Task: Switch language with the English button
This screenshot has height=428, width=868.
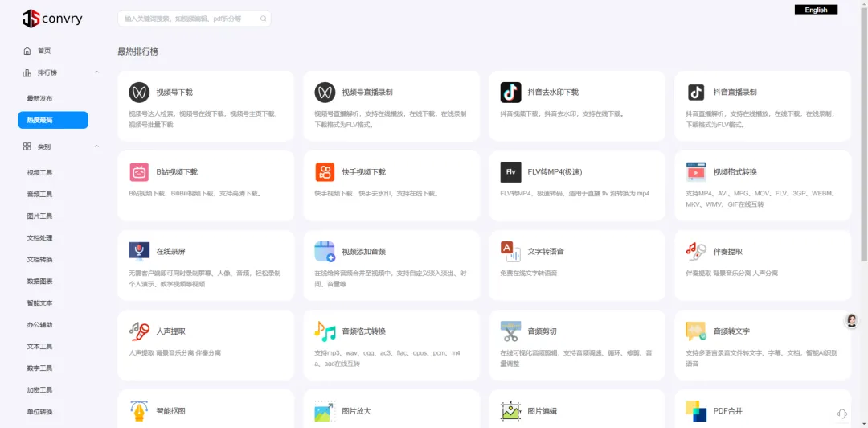Action: coord(816,10)
